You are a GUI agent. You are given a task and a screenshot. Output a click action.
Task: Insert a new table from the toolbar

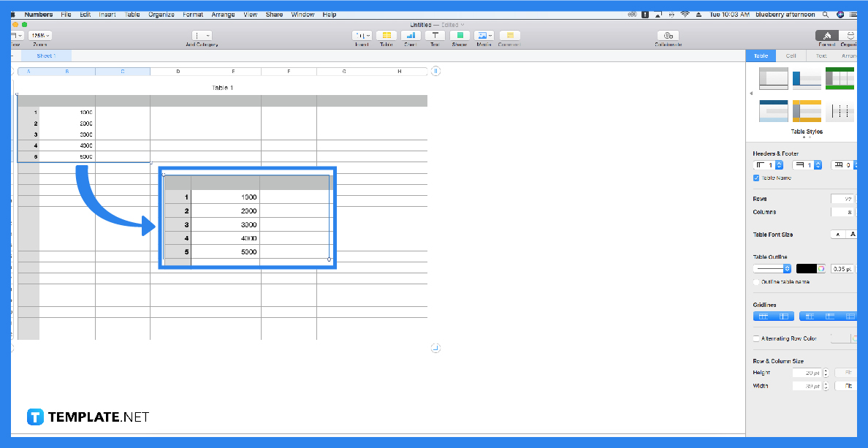(386, 35)
